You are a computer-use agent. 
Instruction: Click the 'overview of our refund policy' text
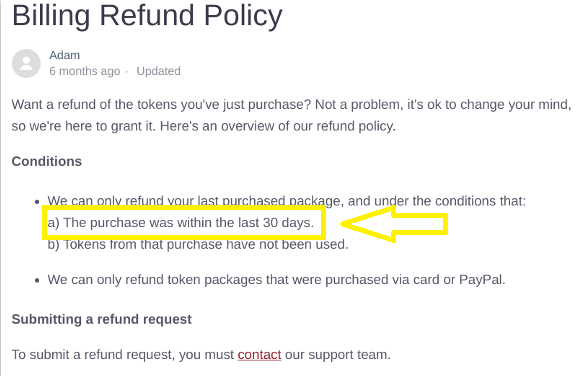308,126
